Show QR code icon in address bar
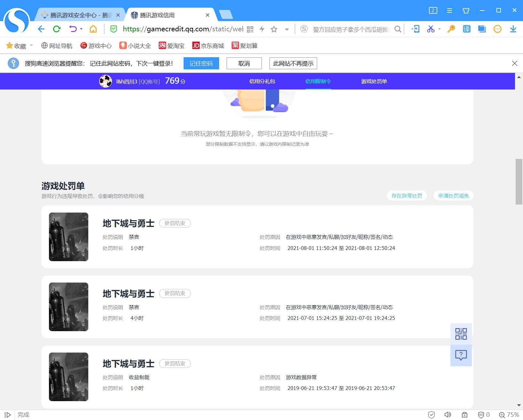Image resolution: width=523 pixels, height=420 pixels. click(x=250, y=29)
